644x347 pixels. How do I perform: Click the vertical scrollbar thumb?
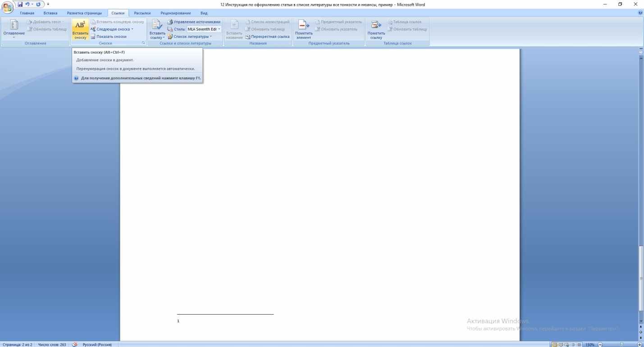click(x=641, y=278)
